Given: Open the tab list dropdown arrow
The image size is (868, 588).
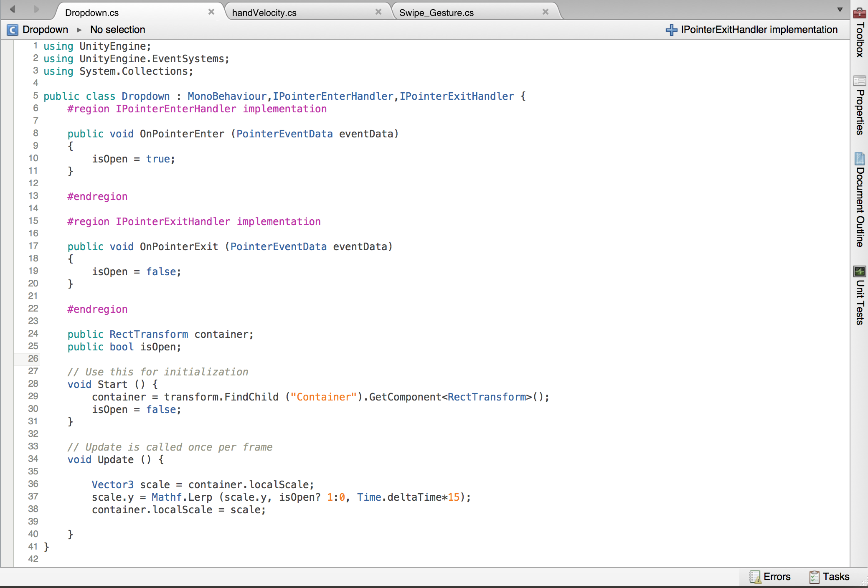Looking at the screenshot, I should coord(840,10).
